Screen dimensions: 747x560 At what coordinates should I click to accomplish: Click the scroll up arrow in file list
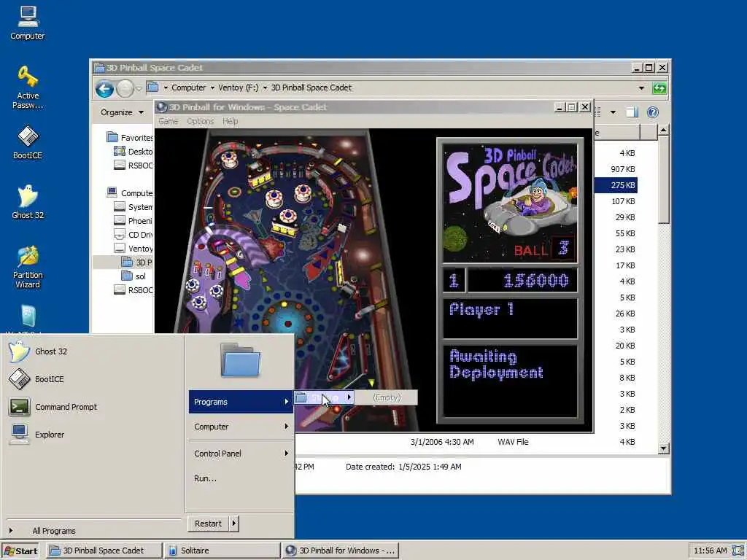[x=664, y=130]
